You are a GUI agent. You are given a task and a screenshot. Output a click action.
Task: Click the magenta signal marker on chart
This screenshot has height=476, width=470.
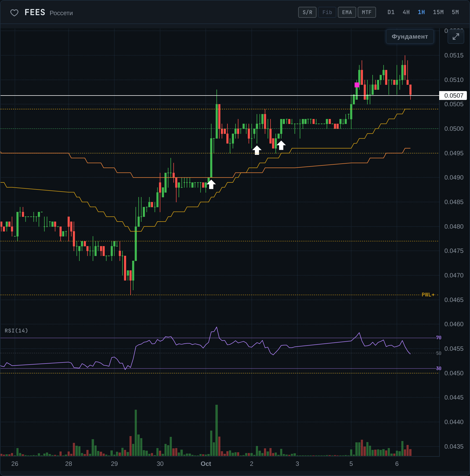[357, 85]
